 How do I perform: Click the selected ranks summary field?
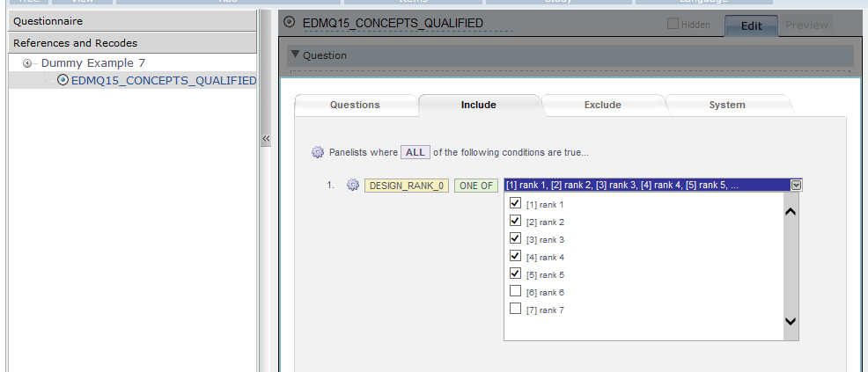tap(646, 186)
